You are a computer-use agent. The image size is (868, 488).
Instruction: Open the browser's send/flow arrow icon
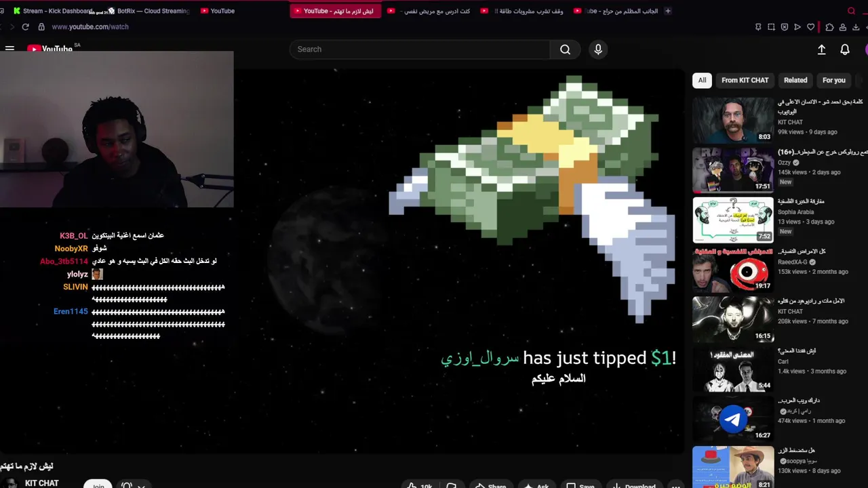coord(797,27)
